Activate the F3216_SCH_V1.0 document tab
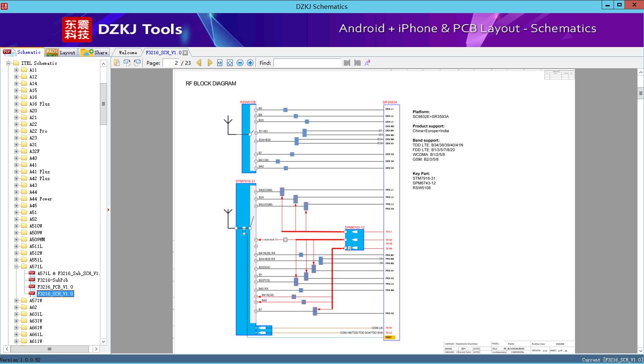Viewport: 644px width, 364px height. pos(163,53)
